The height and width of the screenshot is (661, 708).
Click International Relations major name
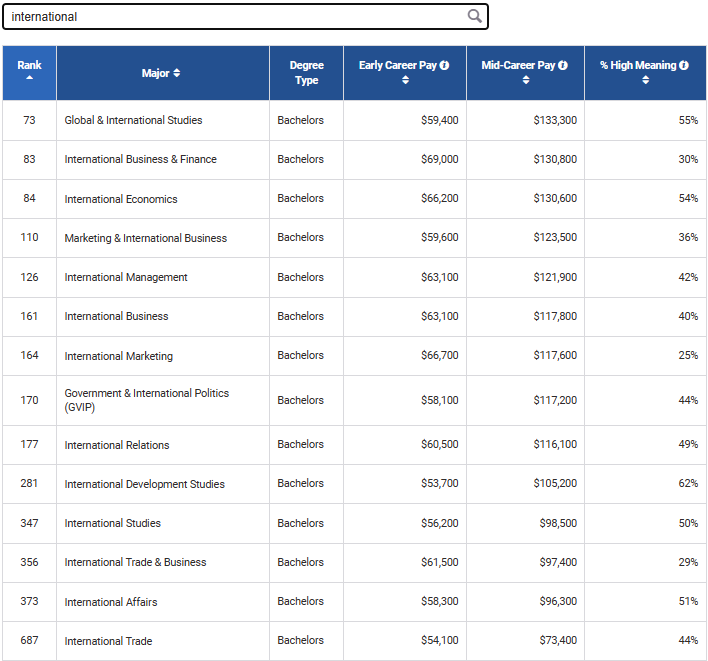117,445
